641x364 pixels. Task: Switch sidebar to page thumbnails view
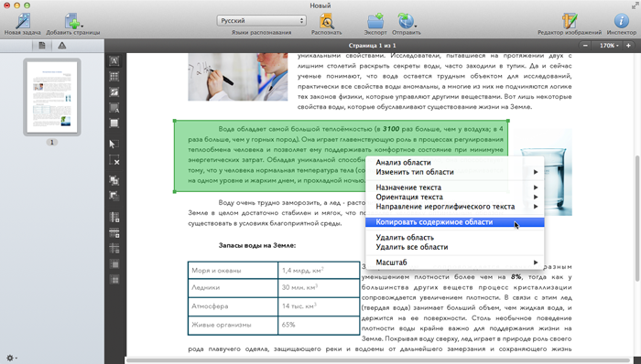[x=42, y=46]
